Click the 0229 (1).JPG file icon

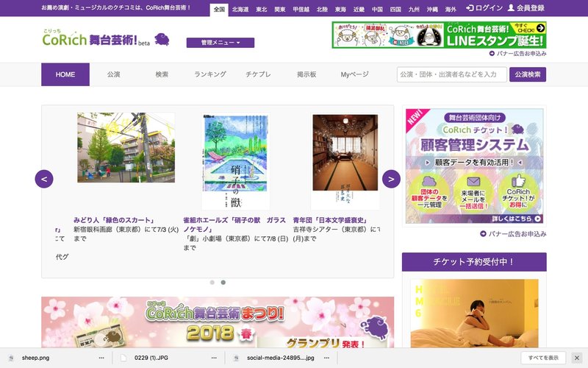(x=123, y=358)
